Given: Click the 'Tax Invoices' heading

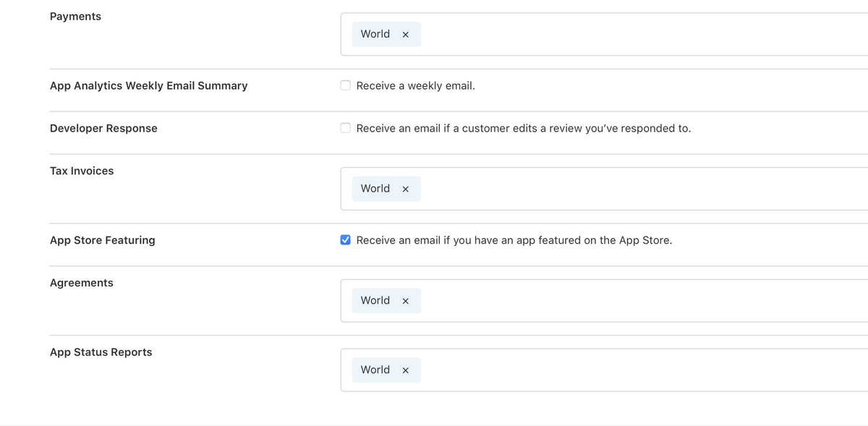Looking at the screenshot, I should (82, 171).
